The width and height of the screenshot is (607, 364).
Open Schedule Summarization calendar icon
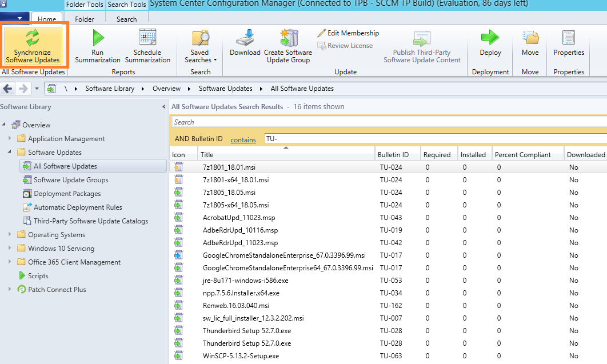pos(147,38)
